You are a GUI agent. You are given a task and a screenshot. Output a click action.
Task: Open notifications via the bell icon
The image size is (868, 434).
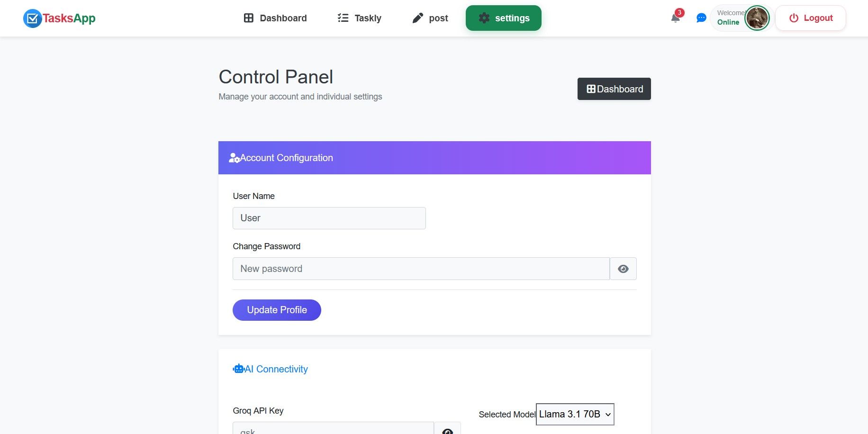click(675, 18)
